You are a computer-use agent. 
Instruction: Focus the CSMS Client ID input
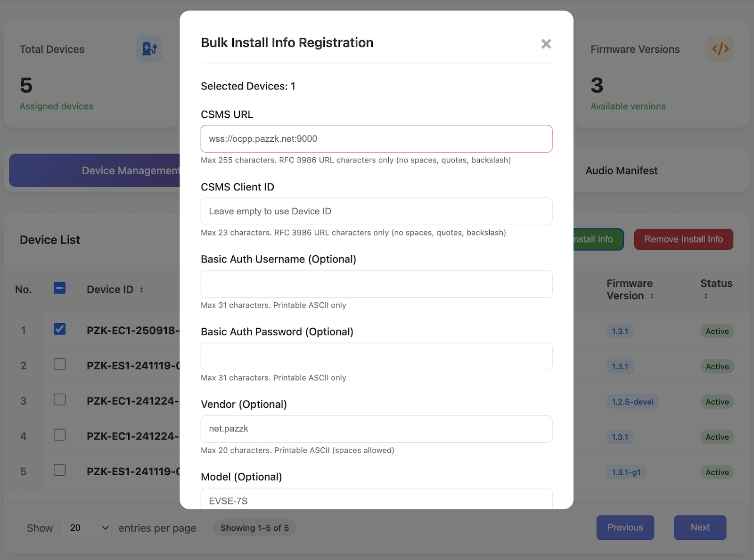(376, 211)
